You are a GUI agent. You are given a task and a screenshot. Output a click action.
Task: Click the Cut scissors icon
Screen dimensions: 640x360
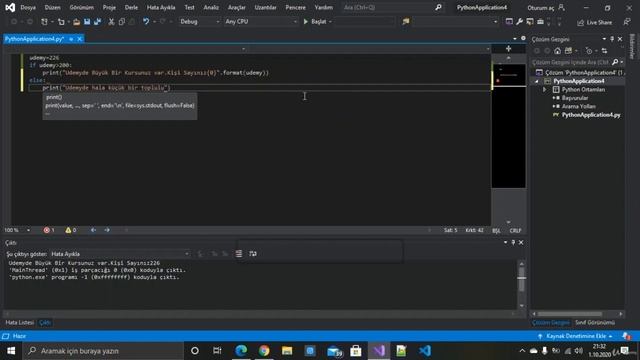[x=111, y=22]
